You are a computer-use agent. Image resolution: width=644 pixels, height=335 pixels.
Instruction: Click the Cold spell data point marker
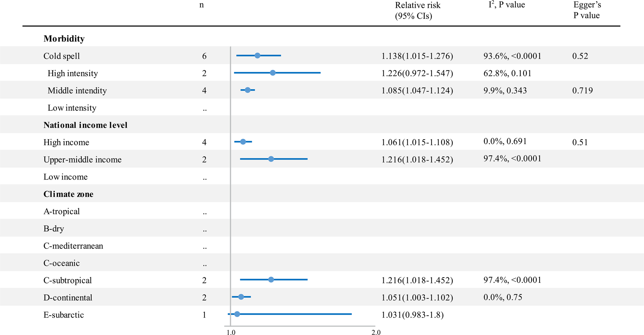coord(257,56)
